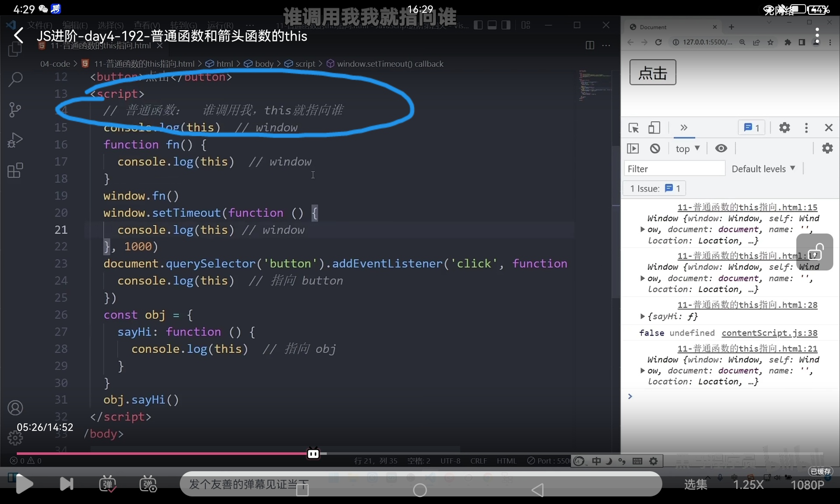
Task: Clear the console with the ban icon
Action: point(655,148)
